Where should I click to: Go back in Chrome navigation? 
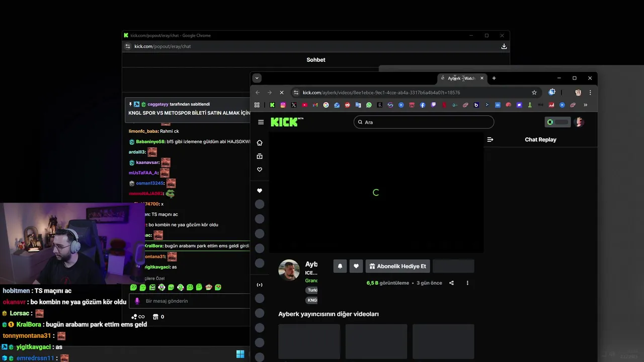pyautogui.click(x=258, y=93)
